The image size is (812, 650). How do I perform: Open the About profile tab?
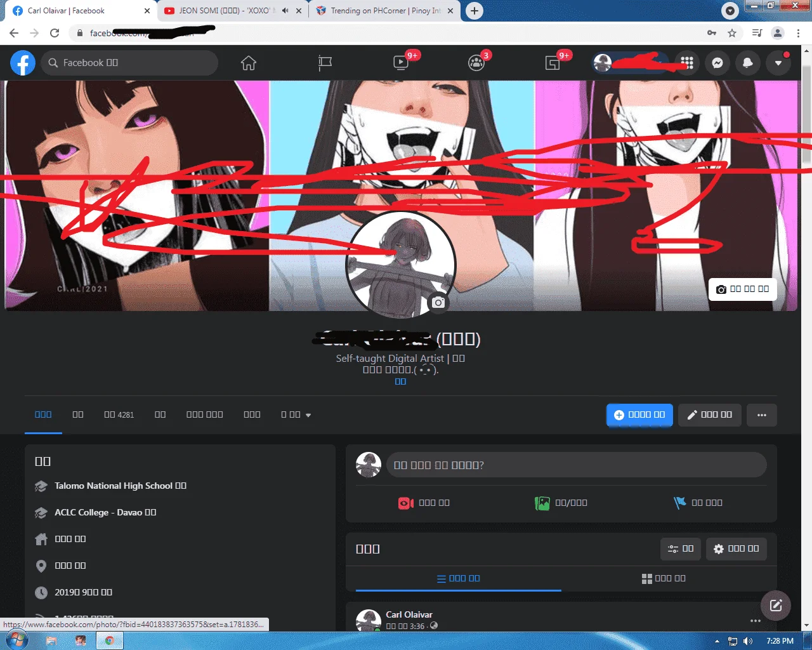(x=78, y=415)
